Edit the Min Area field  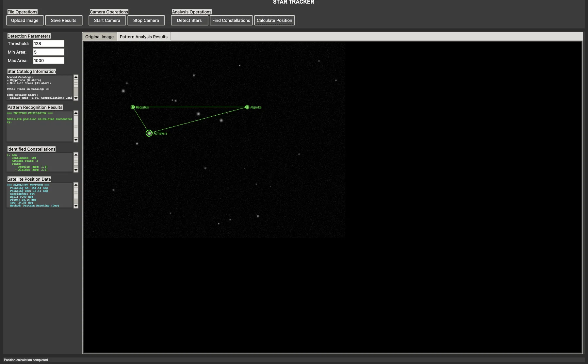tap(49, 52)
